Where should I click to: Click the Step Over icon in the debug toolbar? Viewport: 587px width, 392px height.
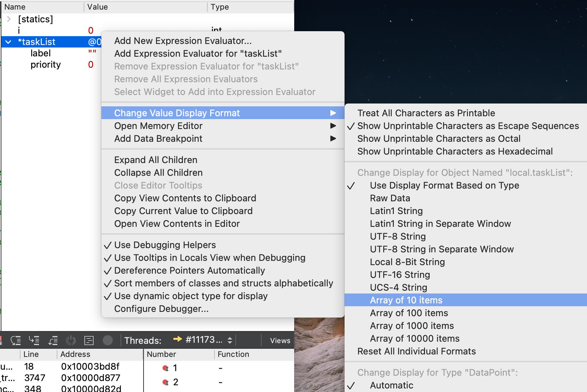coord(16,340)
